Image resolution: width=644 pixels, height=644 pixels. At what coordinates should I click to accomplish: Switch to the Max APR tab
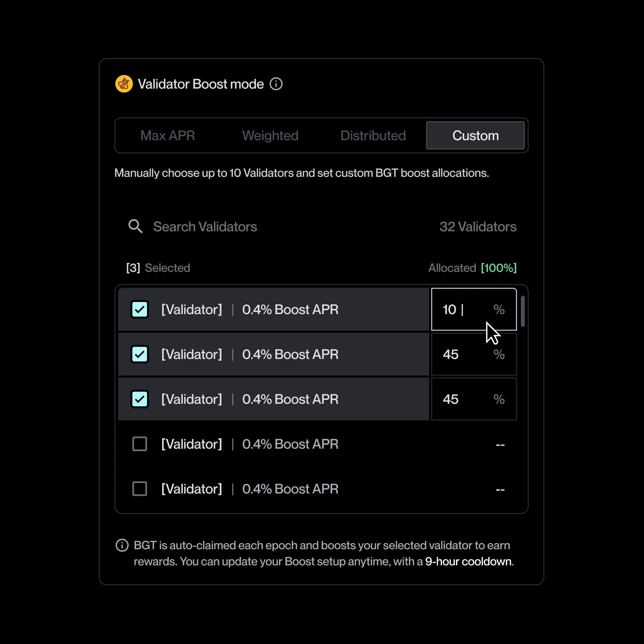168,136
